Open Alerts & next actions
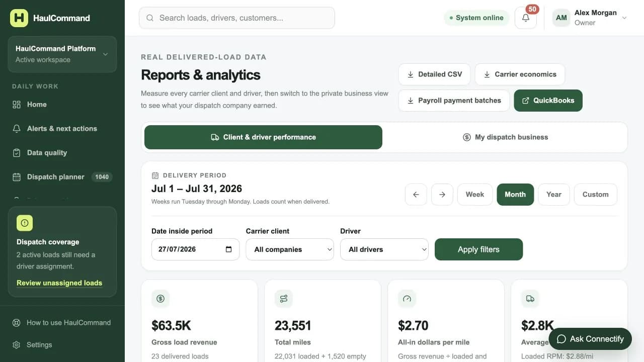This screenshot has height=362, width=644. click(x=62, y=129)
